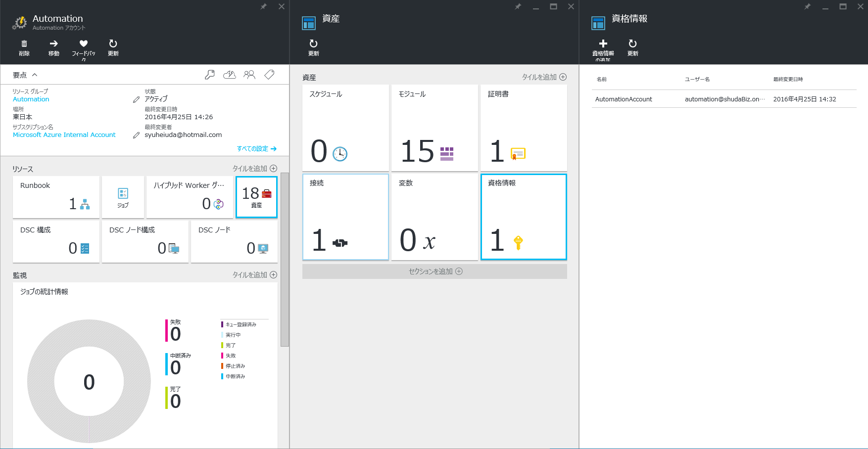
Task: Open the 資格情報 tile
Action: coord(524,217)
